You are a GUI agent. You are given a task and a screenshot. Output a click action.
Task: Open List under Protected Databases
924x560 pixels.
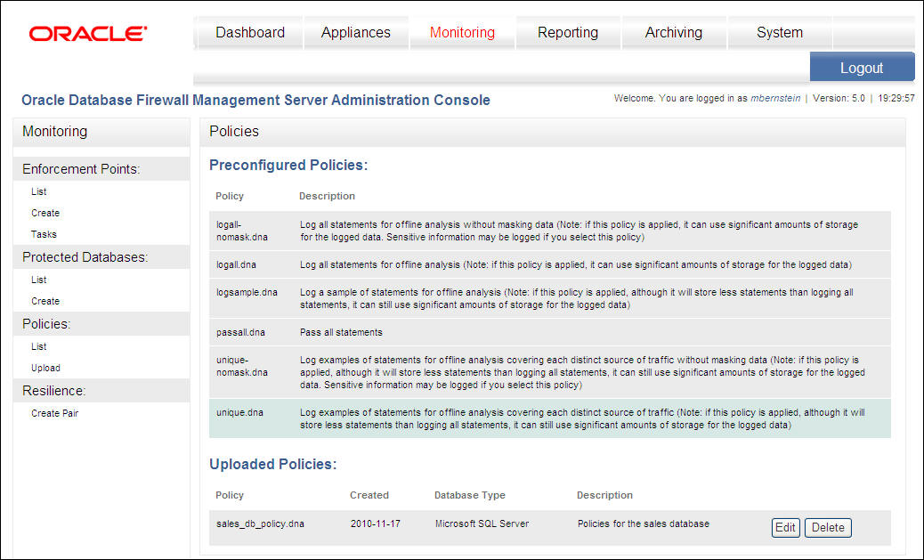[x=39, y=280]
